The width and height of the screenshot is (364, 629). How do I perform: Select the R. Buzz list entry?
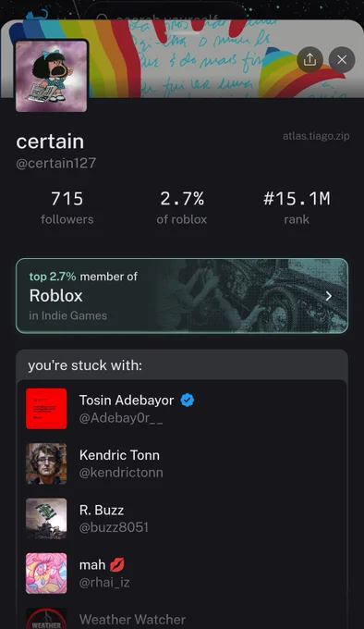point(182,518)
